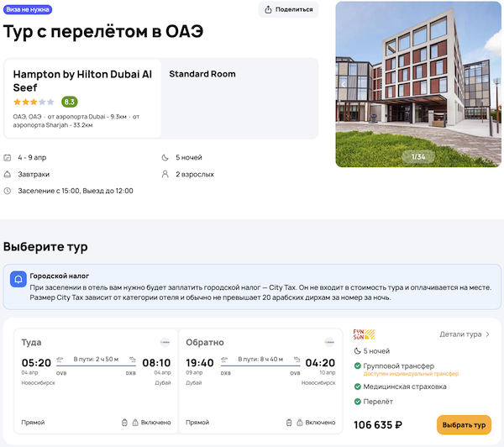Click the return flight baggage icon

click(288, 423)
